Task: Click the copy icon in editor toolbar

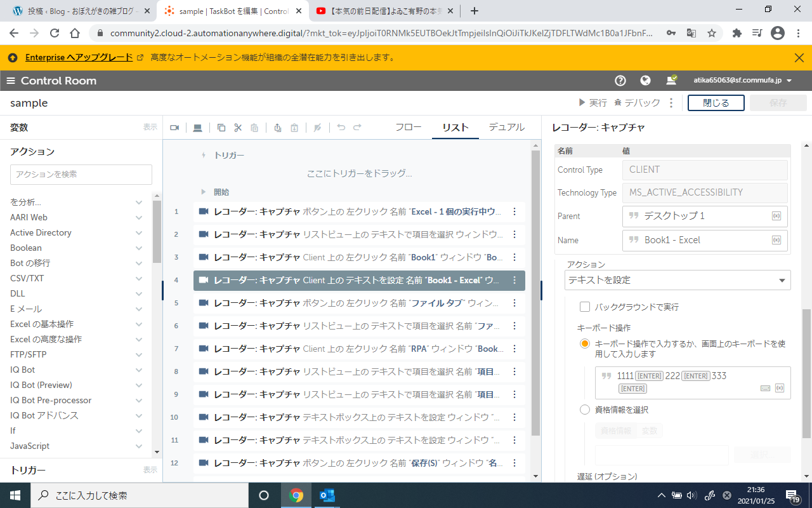Action: (x=221, y=128)
